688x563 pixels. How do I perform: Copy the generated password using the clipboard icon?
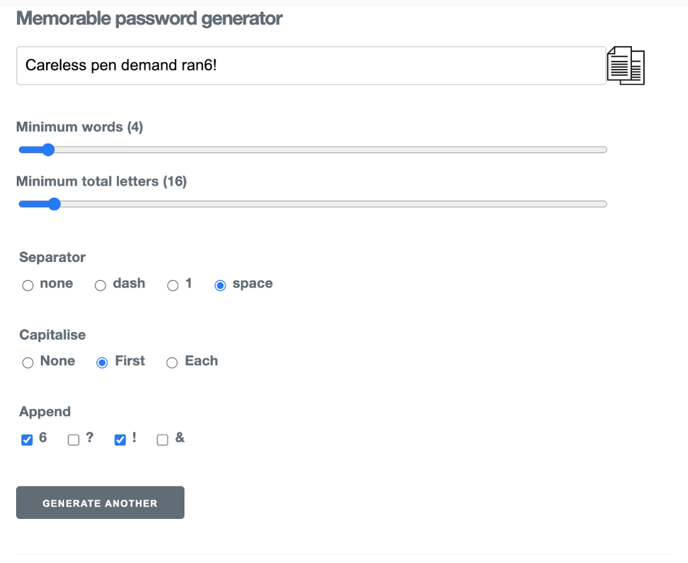[x=626, y=65]
